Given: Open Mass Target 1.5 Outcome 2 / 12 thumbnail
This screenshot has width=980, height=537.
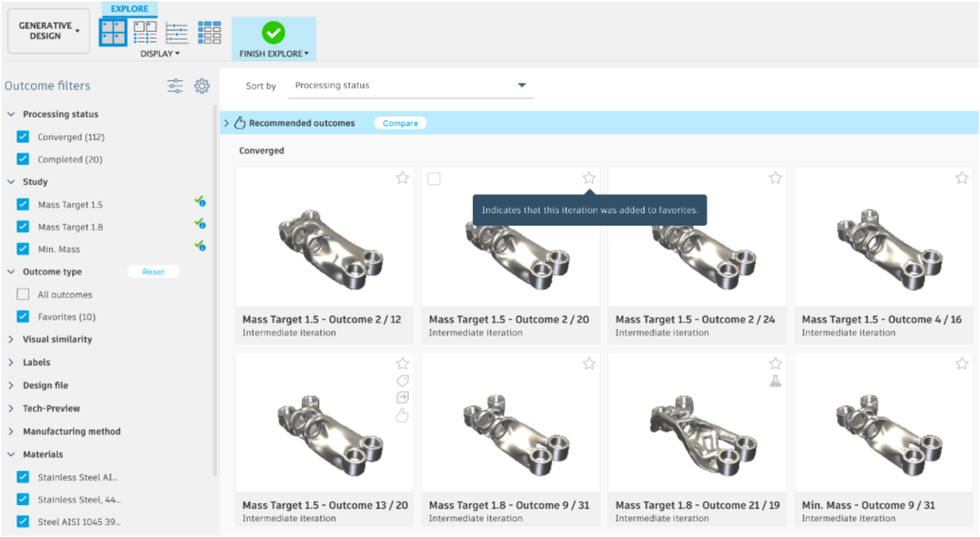Looking at the screenshot, I should [324, 236].
